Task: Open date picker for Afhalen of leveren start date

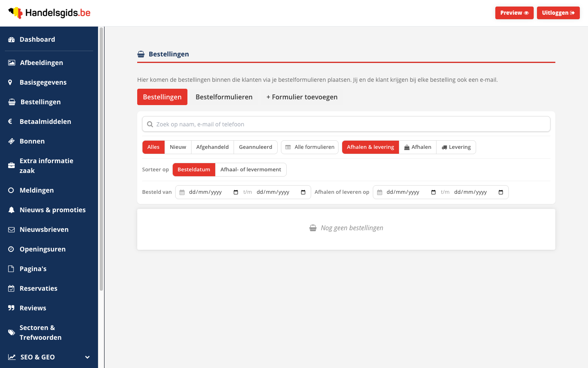Action: click(433, 192)
